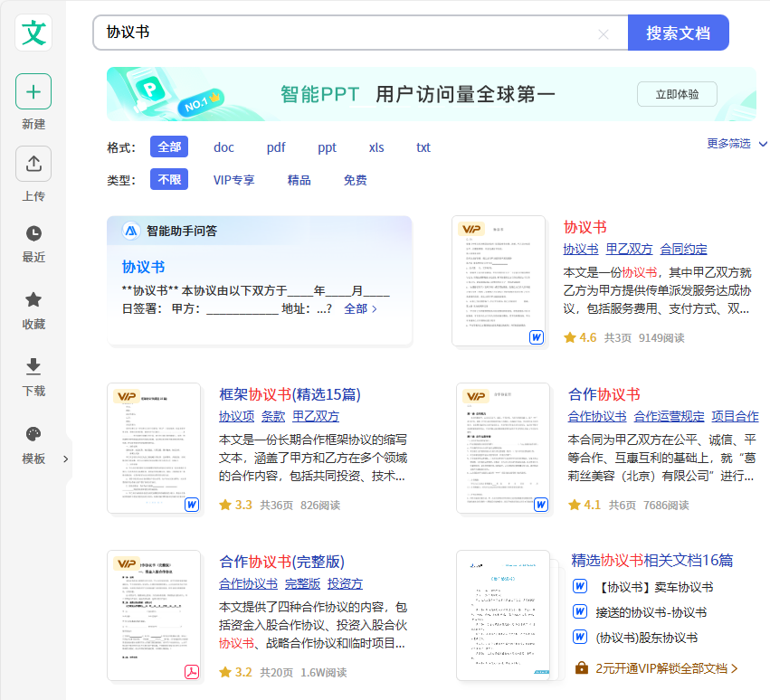Expand 全部 in the 智能助手问答 card
770x700 pixels.
[x=360, y=308]
